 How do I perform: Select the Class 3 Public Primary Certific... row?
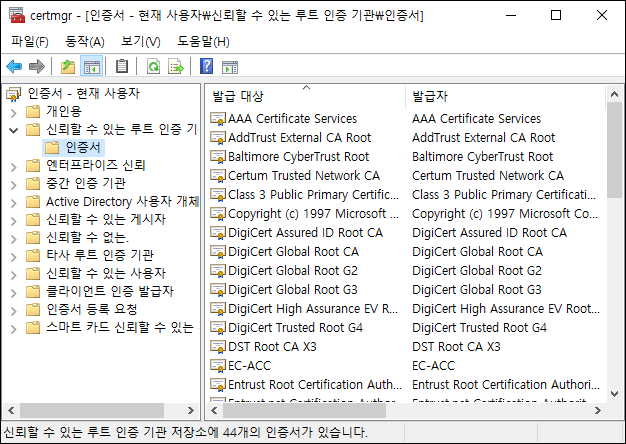404,195
